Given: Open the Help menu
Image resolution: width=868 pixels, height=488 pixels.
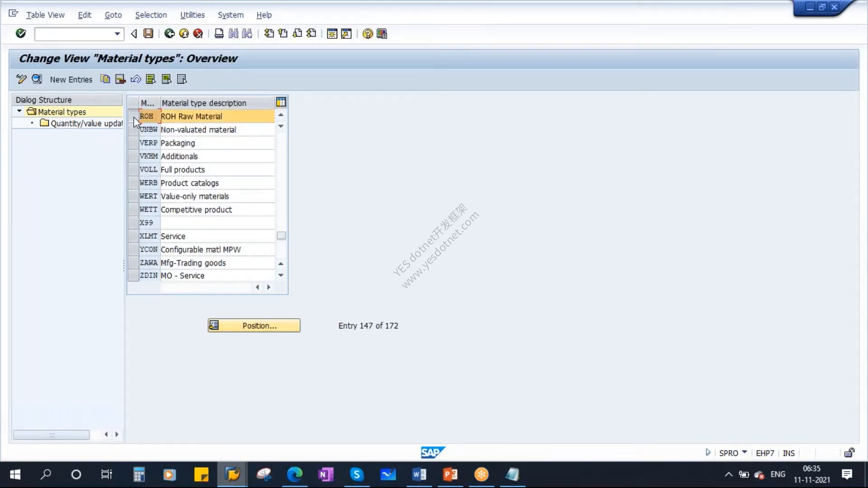Looking at the screenshot, I should tap(264, 15).
